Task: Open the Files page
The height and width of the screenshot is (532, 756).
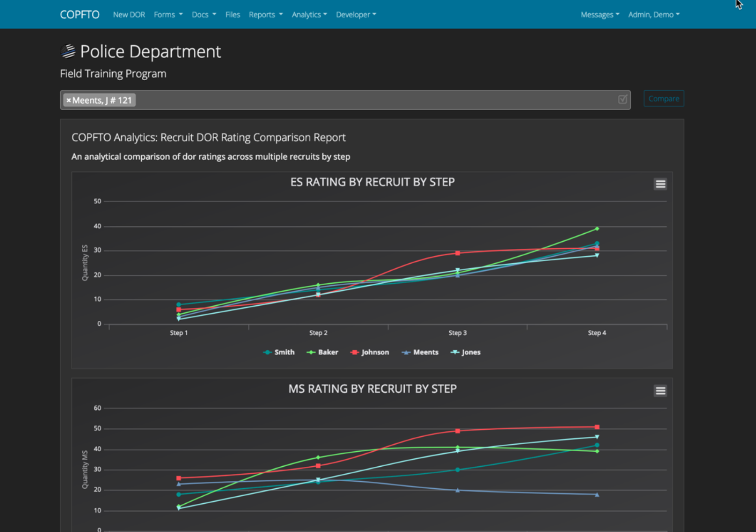Action: click(x=232, y=15)
